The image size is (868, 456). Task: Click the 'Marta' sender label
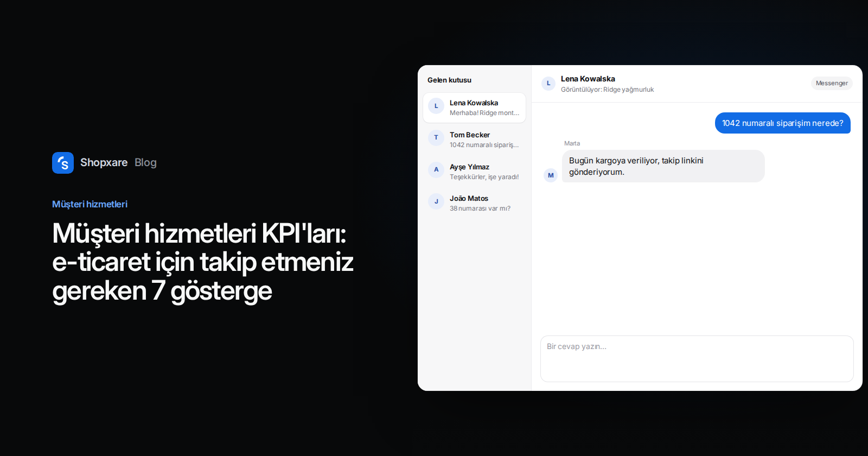(572, 143)
